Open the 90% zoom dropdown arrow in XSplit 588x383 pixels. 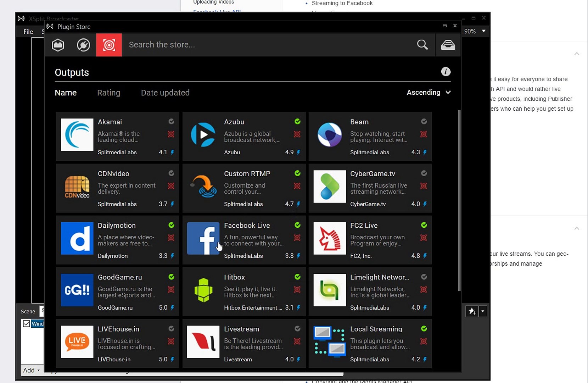coord(483,31)
